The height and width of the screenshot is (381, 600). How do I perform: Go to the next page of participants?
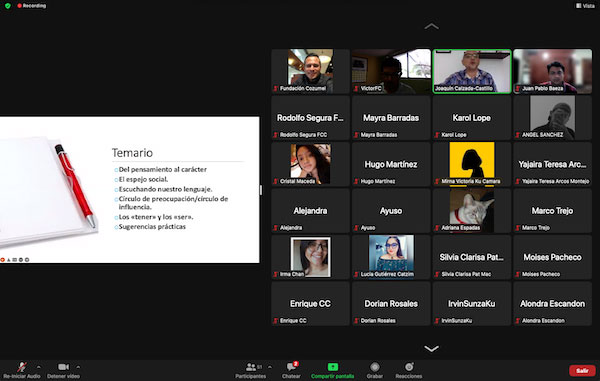point(431,348)
